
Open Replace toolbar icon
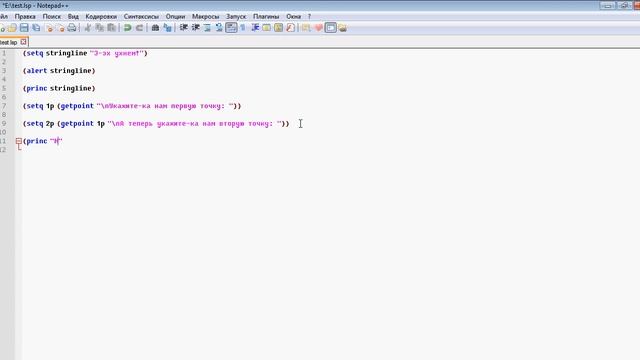point(167,28)
